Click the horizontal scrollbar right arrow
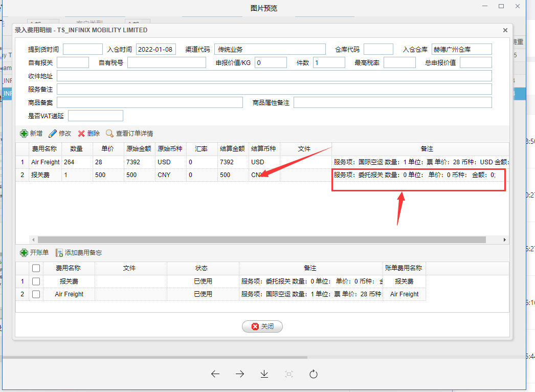Viewport: 535px width, 392px height. coord(505,239)
